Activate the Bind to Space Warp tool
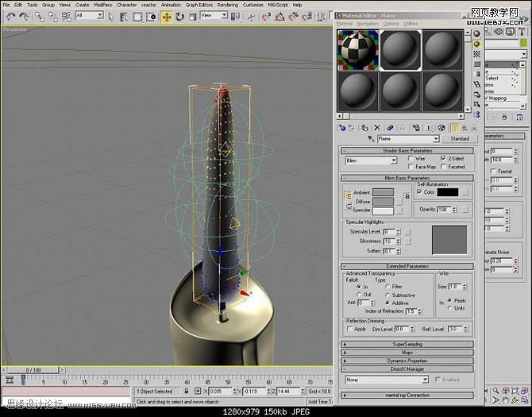The height and width of the screenshot is (417, 532). [x=66, y=17]
